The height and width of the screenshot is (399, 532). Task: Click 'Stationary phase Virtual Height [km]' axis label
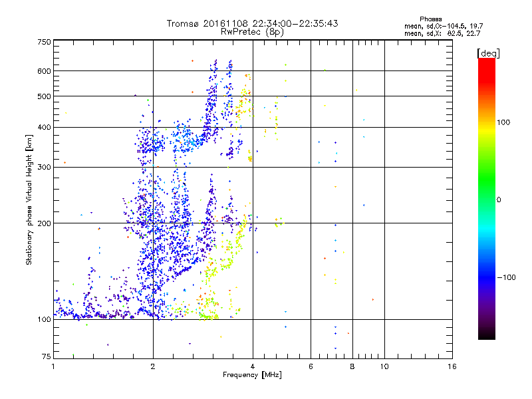coord(29,200)
